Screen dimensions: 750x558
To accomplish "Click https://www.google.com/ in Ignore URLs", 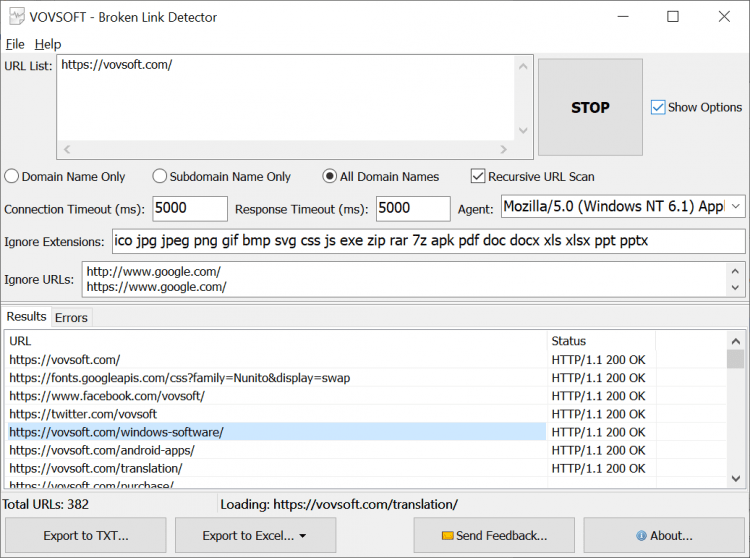I will click(x=156, y=287).
